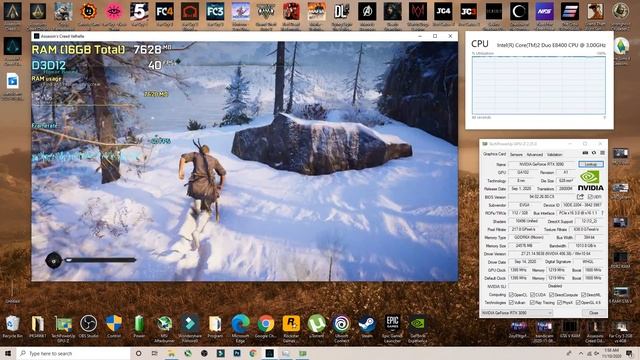Open GPU-Z hamburger menu icon
Screen dimensions: 640x360
602,153
